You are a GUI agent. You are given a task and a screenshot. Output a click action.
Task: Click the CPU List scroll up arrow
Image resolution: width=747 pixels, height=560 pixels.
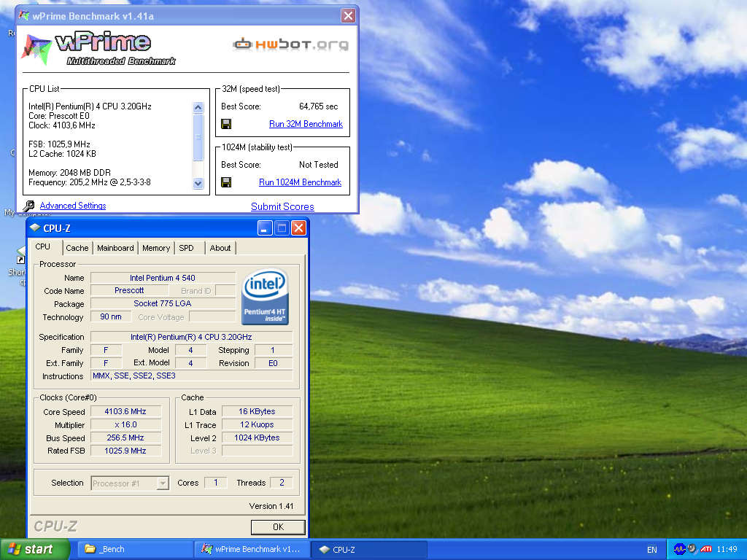point(198,107)
